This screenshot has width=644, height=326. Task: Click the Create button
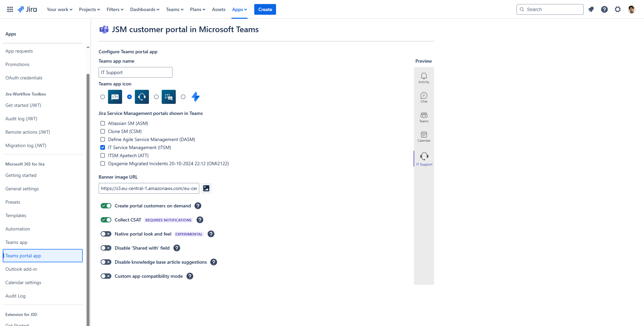pyautogui.click(x=265, y=9)
